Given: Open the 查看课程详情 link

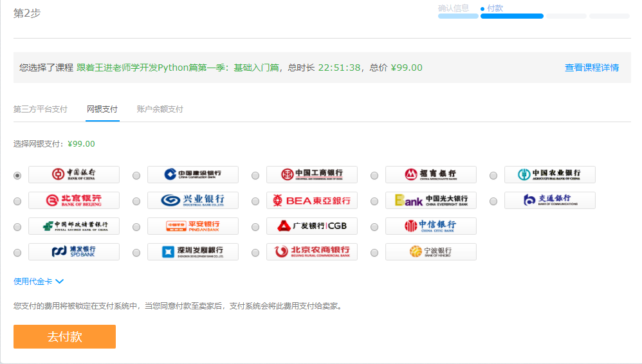Looking at the screenshot, I should [591, 68].
